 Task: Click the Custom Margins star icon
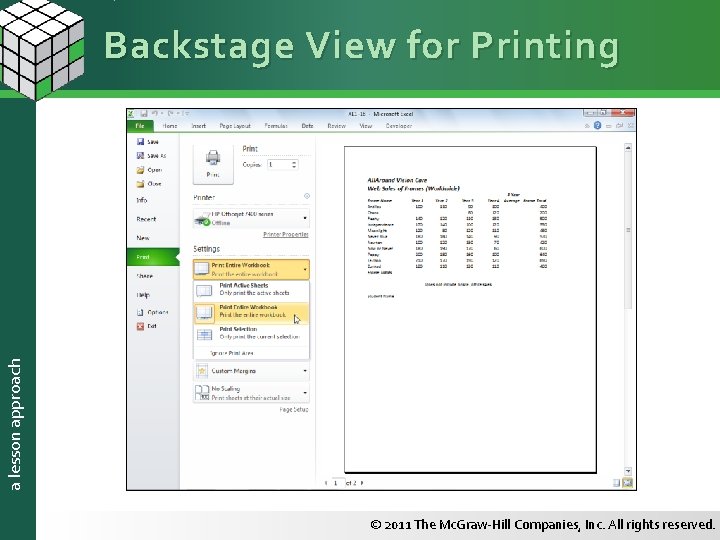(202, 371)
